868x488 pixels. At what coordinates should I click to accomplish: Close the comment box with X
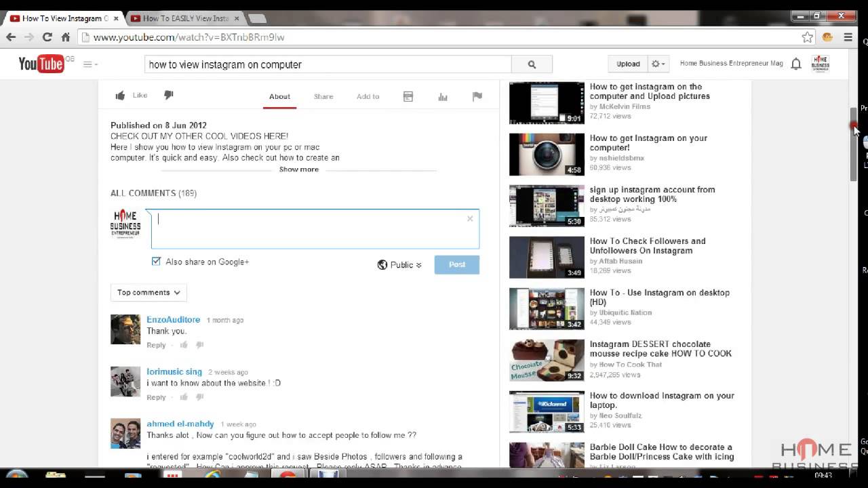click(470, 218)
